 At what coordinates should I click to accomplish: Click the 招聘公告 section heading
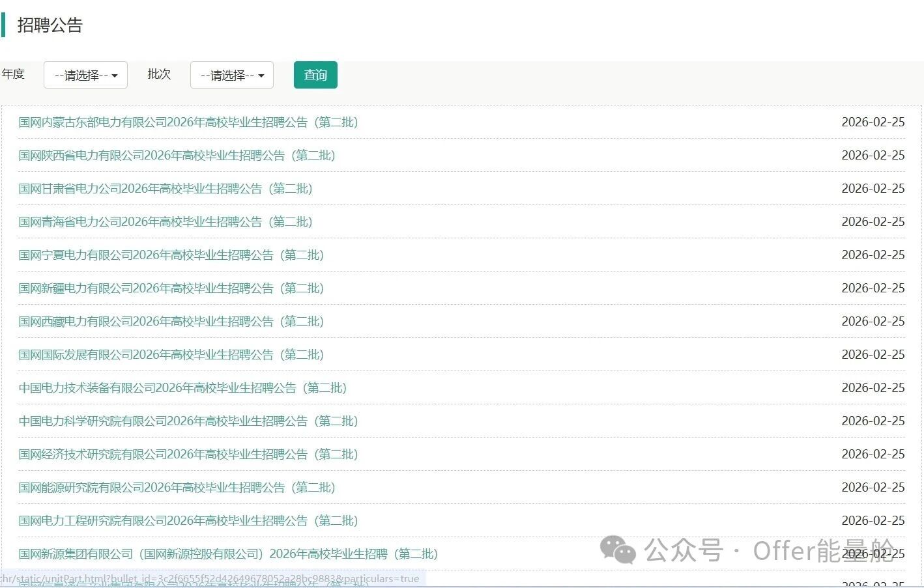(50, 25)
